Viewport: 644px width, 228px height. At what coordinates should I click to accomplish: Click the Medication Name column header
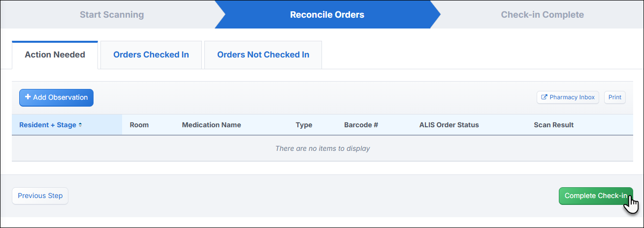tap(212, 125)
